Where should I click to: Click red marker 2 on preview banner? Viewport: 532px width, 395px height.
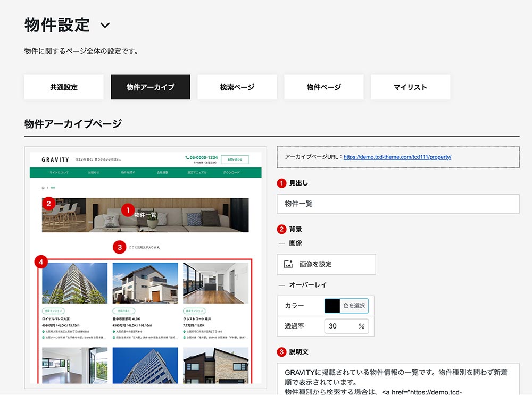[x=48, y=203]
